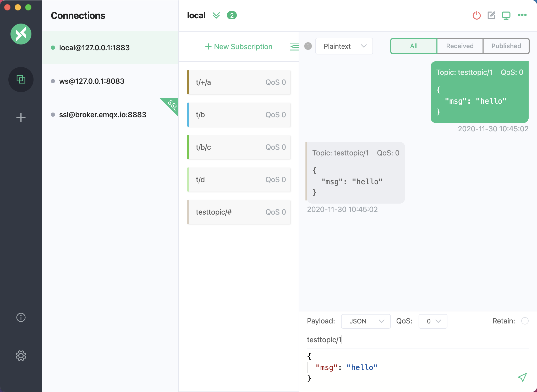Open the Payload format JSON dropdown
This screenshot has width=537, height=392.
pos(365,321)
